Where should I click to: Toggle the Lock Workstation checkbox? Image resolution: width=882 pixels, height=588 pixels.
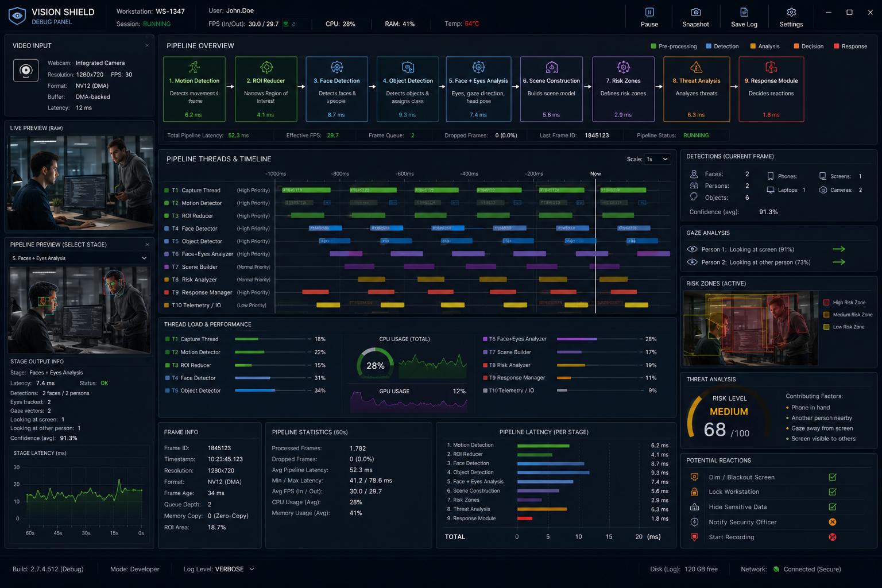pos(833,492)
